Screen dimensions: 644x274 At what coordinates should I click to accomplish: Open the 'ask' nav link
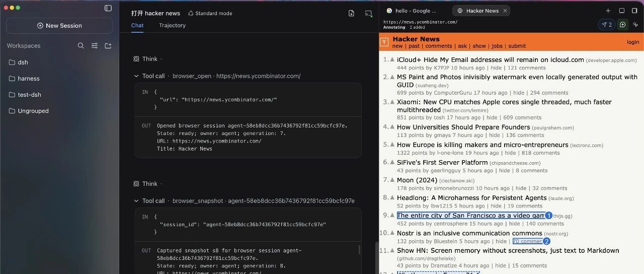coord(462,46)
